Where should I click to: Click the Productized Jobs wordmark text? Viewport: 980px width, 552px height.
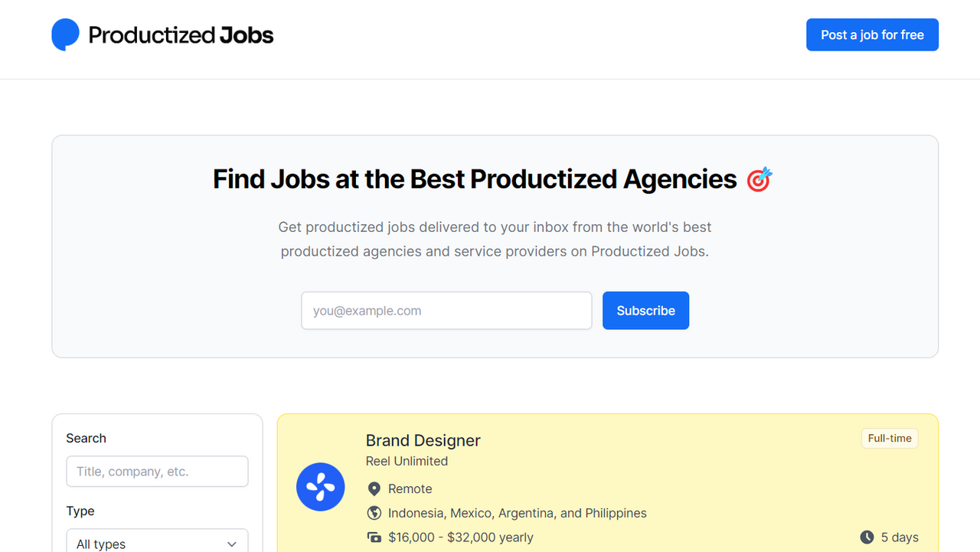[181, 35]
